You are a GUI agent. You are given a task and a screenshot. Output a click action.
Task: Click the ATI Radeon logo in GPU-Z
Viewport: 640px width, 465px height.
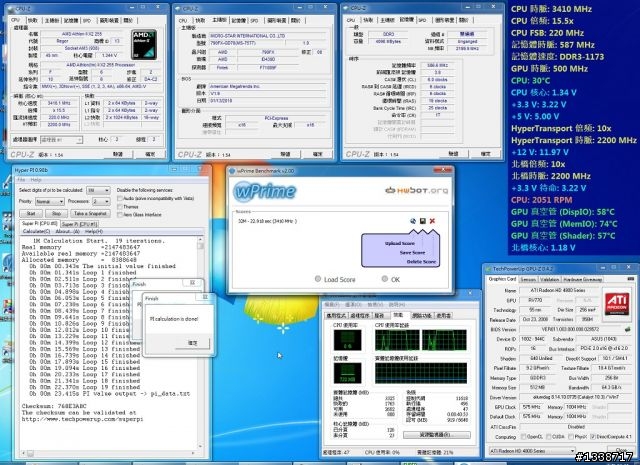pyautogui.click(x=616, y=303)
